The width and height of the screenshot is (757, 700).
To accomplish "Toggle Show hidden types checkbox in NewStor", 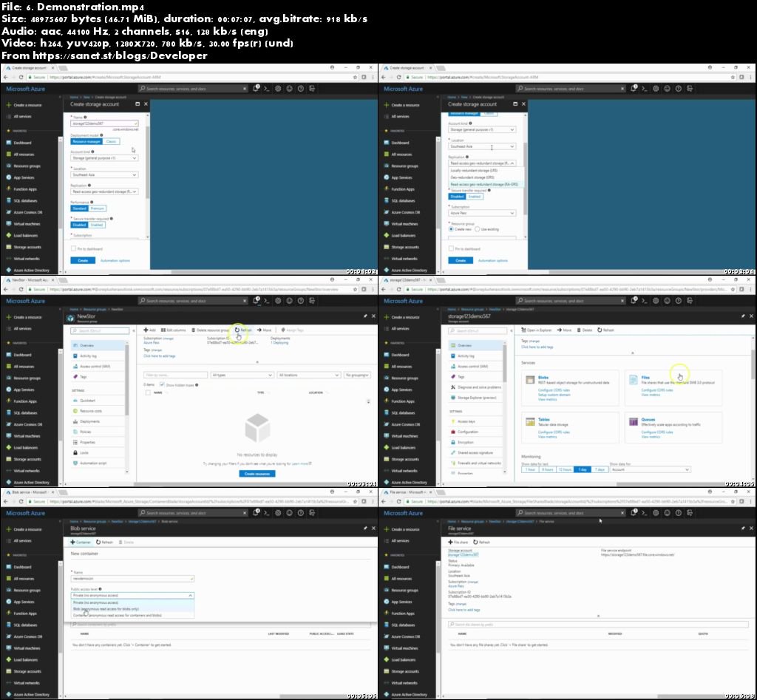I will (x=162, y=385).
